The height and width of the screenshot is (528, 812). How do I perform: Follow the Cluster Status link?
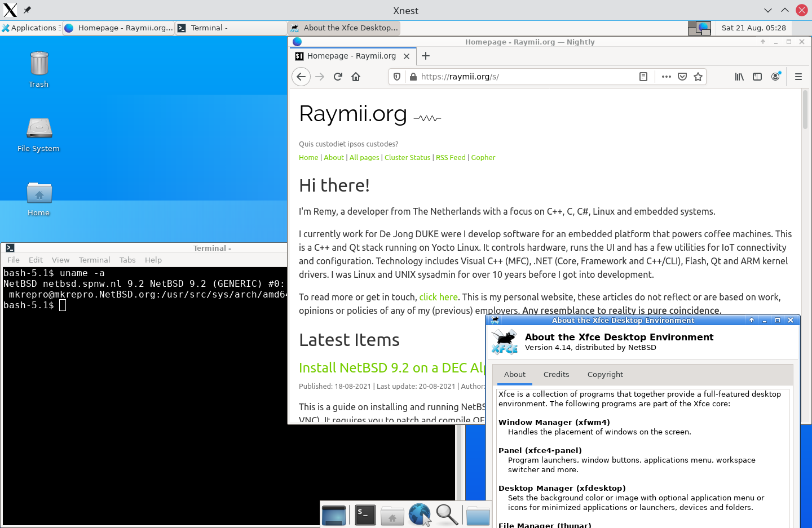tap(407, 157)
